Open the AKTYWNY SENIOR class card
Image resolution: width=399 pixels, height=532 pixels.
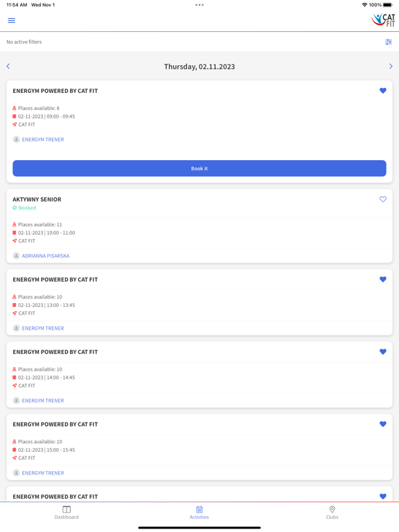coord(199,226)
